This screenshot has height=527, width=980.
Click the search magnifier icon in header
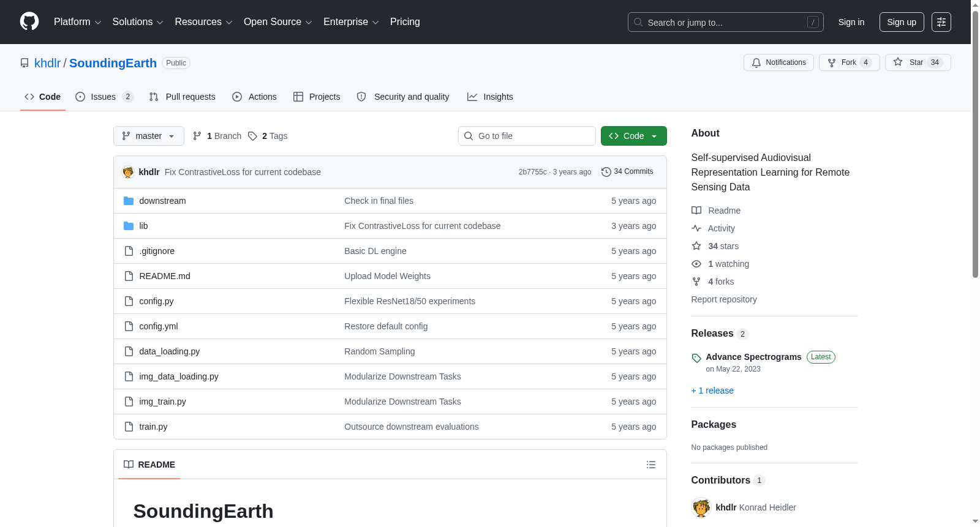[x=638, y=22]
